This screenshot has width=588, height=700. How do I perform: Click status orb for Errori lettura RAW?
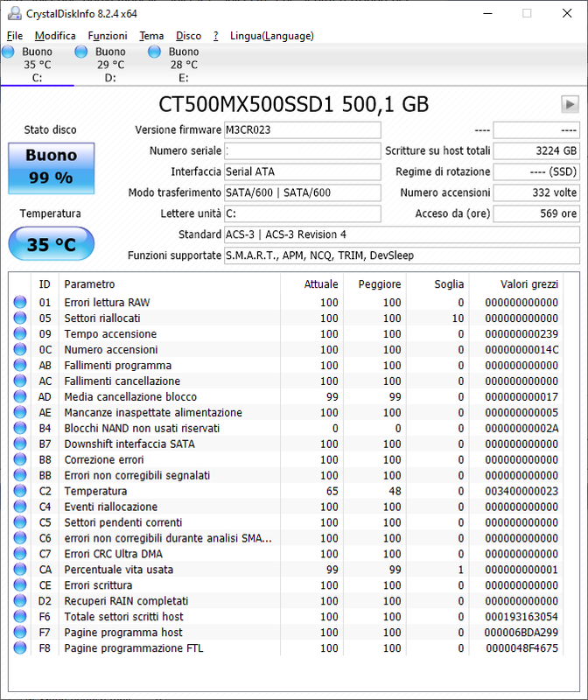[20, 302]
